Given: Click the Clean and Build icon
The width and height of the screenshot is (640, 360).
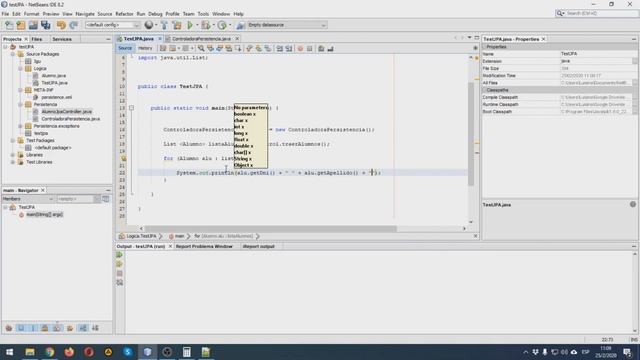Looking at the screenshot, I should 177,25.
